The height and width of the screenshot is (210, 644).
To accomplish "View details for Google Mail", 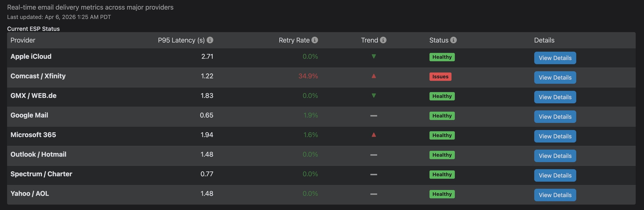I will (555, 116).
